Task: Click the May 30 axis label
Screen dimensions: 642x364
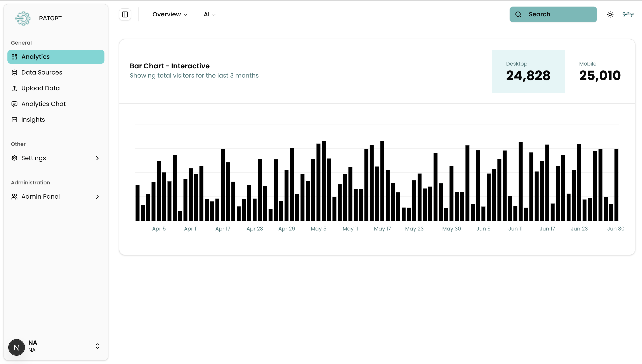Action: (x=451, y=229)
